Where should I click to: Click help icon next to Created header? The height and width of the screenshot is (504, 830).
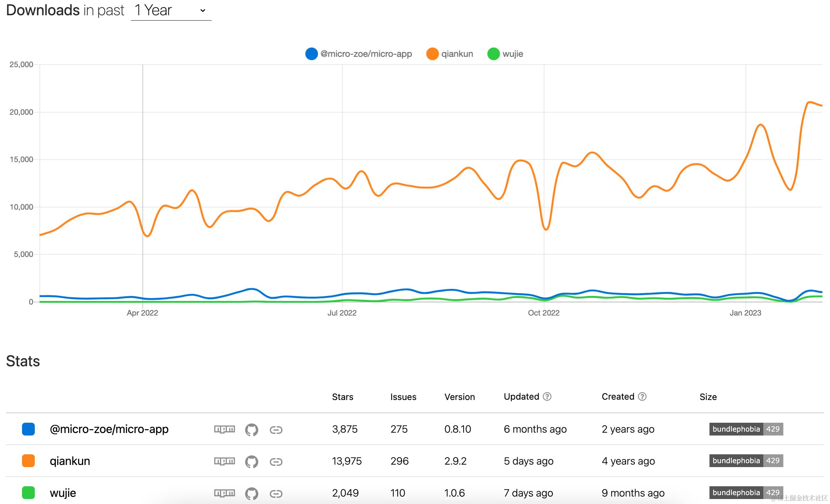pyautogui.click(x=642, y=396)
